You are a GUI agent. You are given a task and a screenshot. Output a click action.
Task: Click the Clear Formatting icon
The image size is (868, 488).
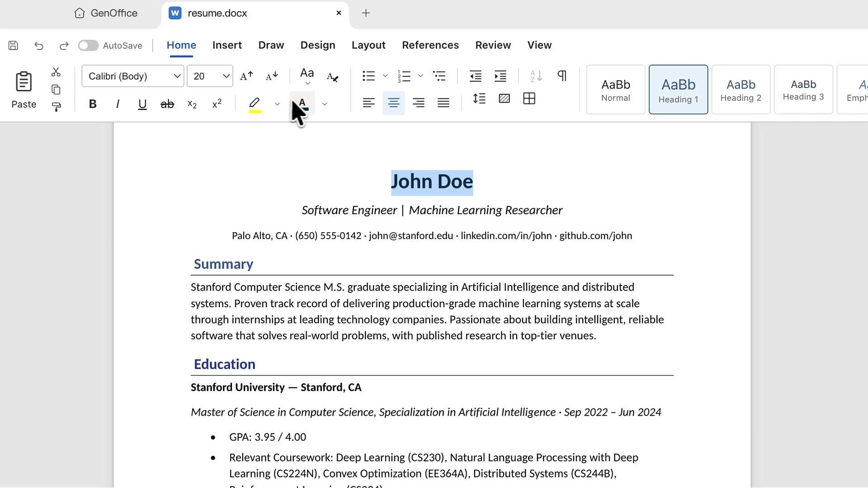(x=332, y=76)
